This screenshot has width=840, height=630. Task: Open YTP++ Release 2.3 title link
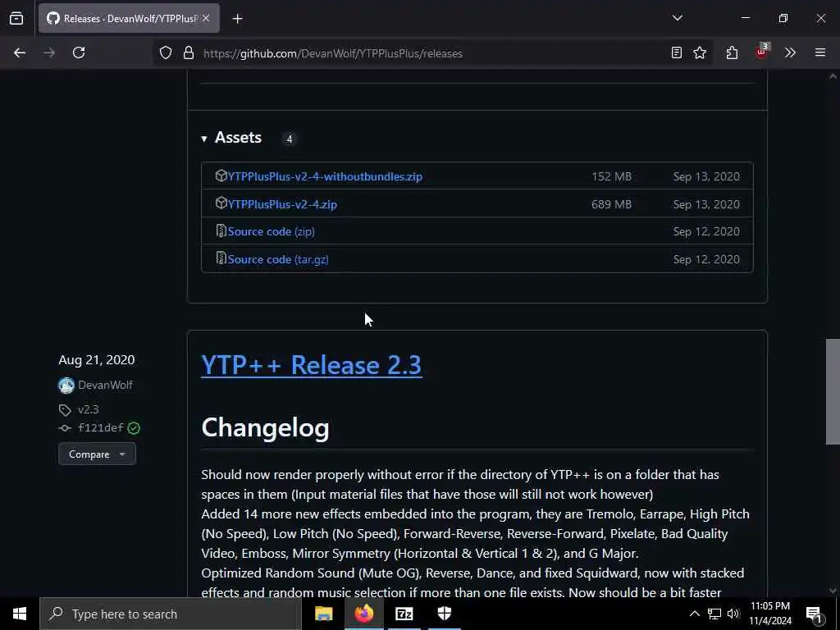pos(311,365)
